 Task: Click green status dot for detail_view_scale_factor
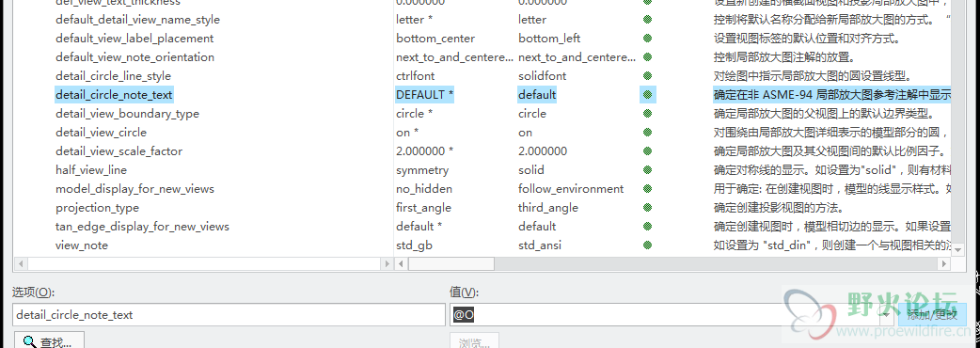point(647,151)
